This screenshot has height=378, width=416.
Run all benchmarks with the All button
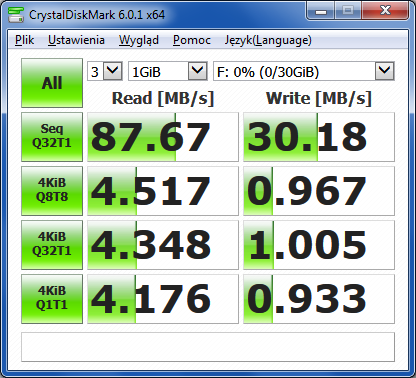point(52,83)
